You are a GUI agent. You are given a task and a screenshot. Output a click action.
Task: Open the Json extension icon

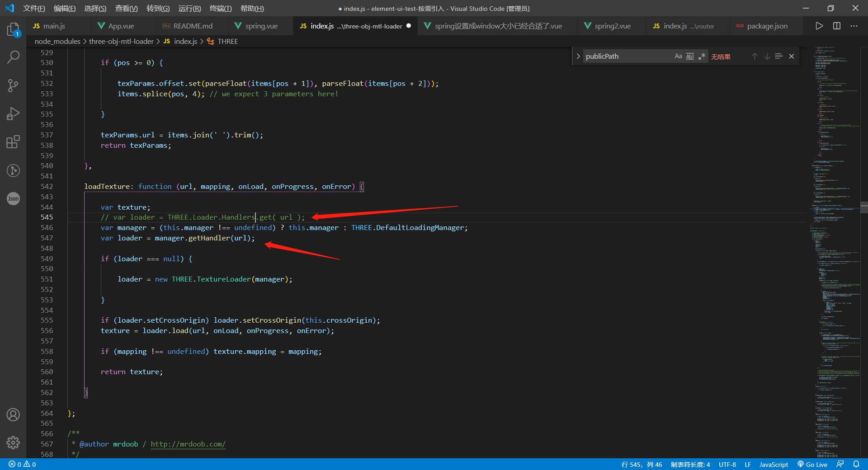click(x=13, y=198)
